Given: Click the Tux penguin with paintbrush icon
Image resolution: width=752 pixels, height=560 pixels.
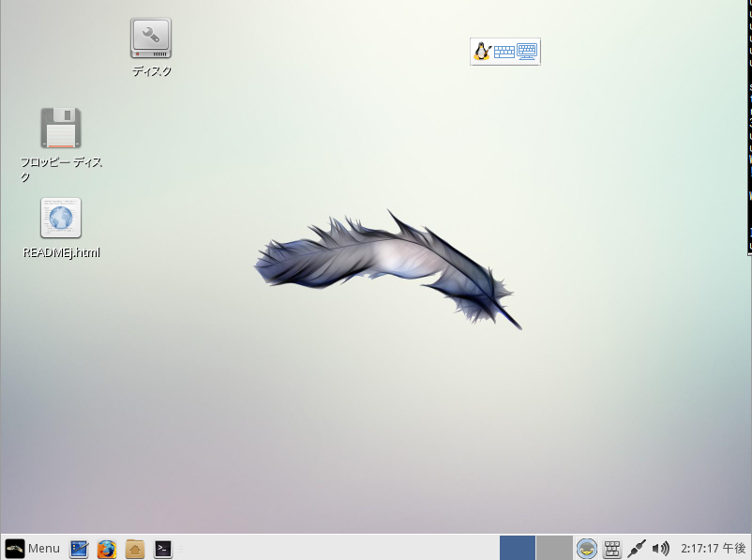Looking at the screenshot, I should click(x=483, y=52).
